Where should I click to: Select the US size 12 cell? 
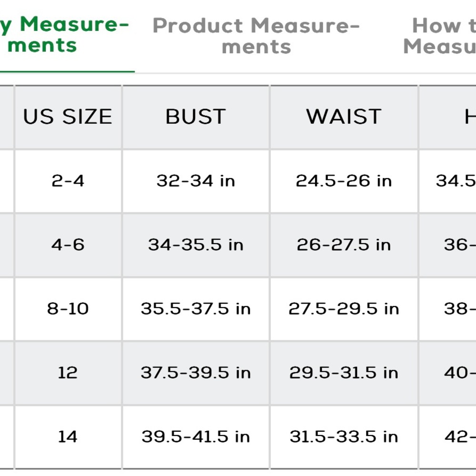tap(68, 372)
